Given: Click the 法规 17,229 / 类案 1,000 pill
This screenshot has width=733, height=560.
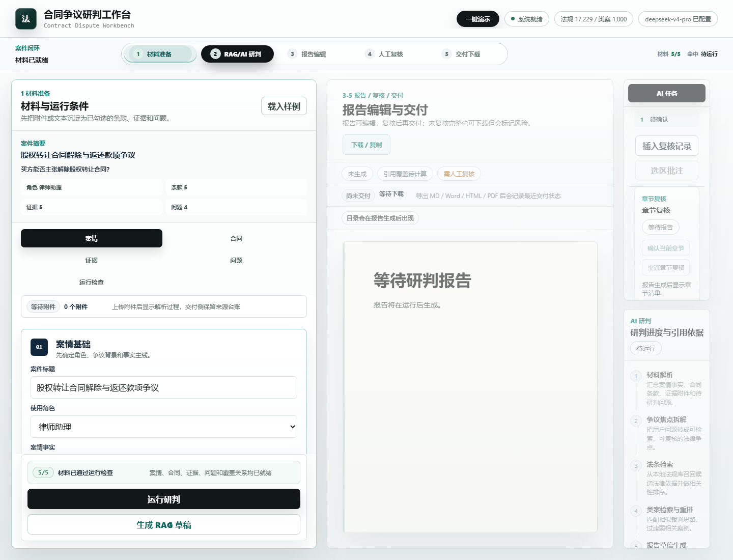Looking at the screenshot, I should click(x=594, y=19).
